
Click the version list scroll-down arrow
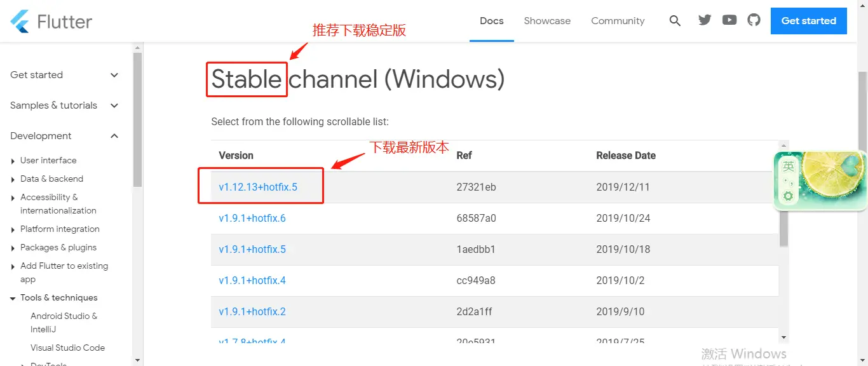pos(783,337)
